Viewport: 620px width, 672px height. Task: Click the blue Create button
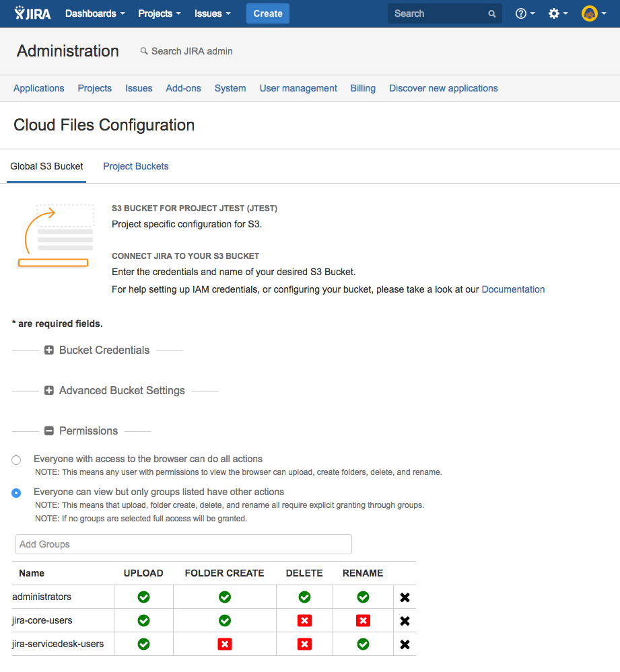267,13
